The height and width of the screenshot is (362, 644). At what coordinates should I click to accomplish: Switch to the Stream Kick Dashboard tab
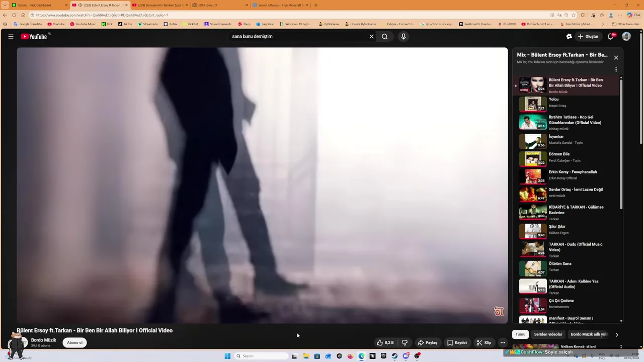39,5
